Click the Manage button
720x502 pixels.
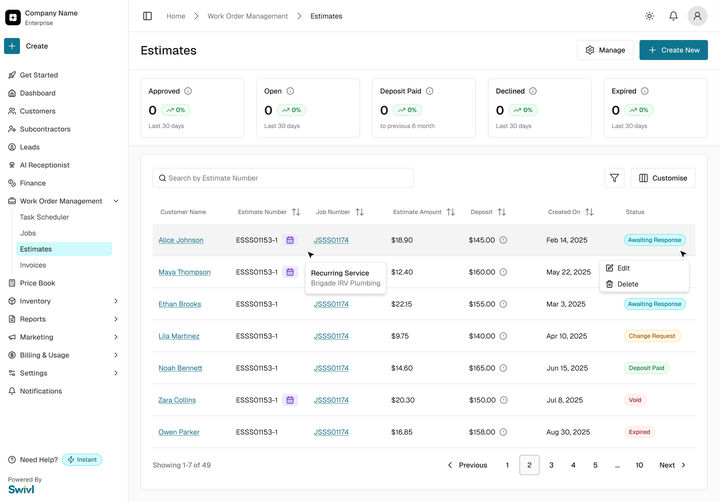pos(605,50)
